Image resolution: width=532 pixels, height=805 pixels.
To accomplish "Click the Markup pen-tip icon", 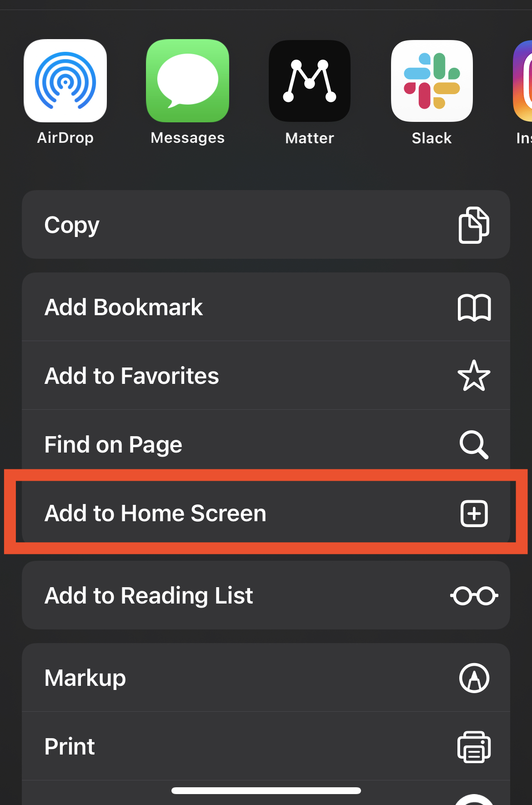I will 474,678.
